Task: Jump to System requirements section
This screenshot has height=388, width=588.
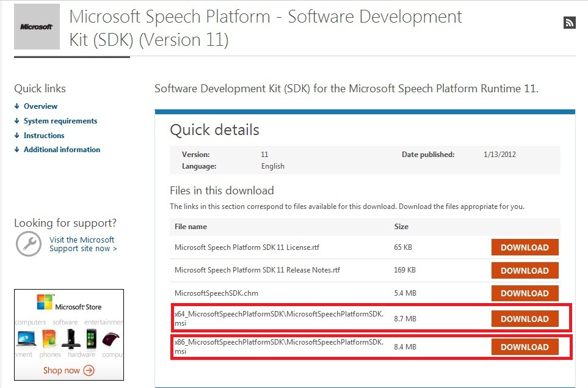Action: coord(60,121)
